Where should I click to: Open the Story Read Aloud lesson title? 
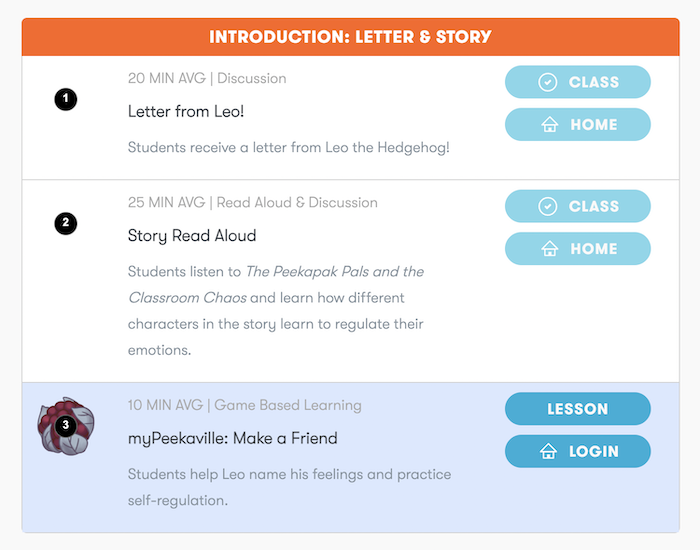point(192,236)
